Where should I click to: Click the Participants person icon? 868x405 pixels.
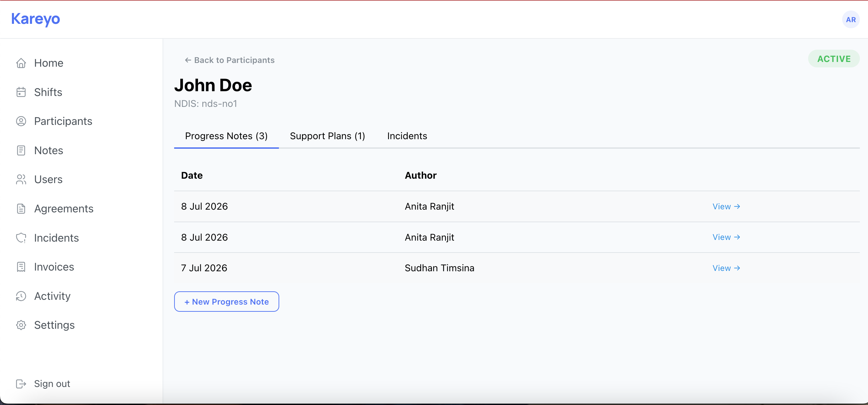click(21, 121)
